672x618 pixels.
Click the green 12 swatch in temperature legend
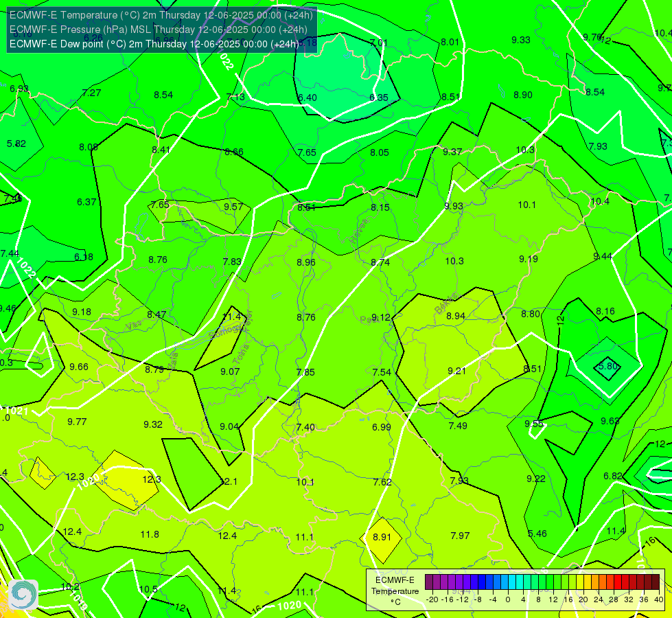click(x=557, y=582)
